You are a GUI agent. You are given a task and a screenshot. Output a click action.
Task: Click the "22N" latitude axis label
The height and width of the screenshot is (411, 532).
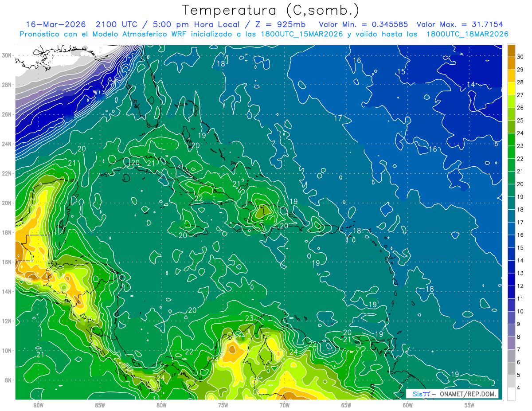pyautogui.click(x=8, y=173)
